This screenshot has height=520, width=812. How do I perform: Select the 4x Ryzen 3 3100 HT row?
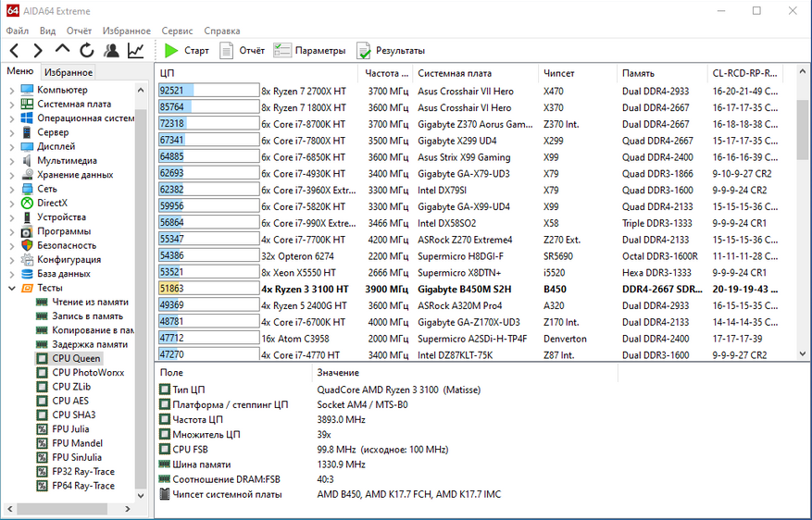pyautogui.click(x=468, y=290)
